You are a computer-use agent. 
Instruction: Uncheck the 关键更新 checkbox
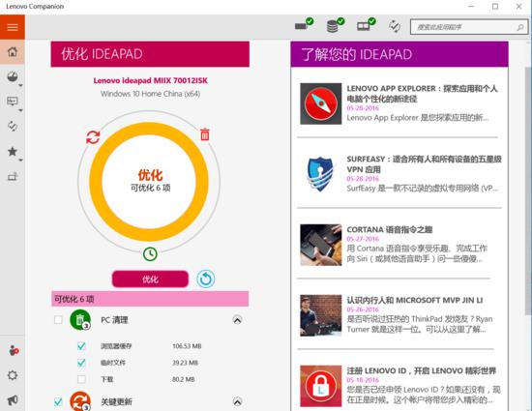pos(58,402)
